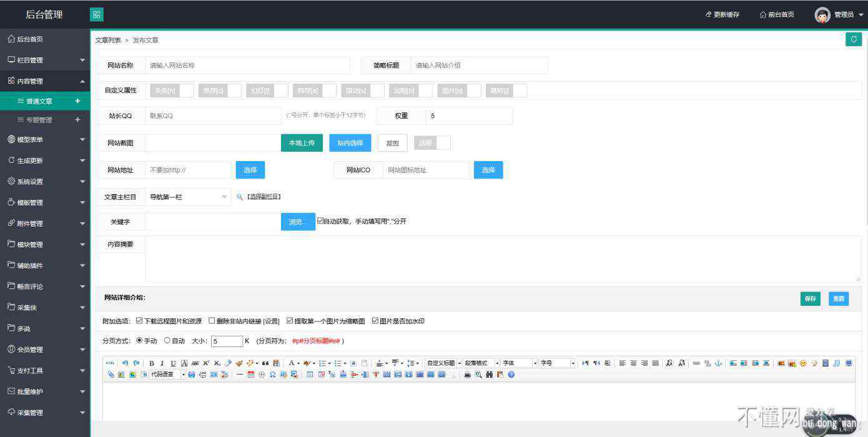The image size is (868, 437).
Task: Open the 文章主栏目 dropdown showing 导航第一栏
Action: click(x=188, y=197)
